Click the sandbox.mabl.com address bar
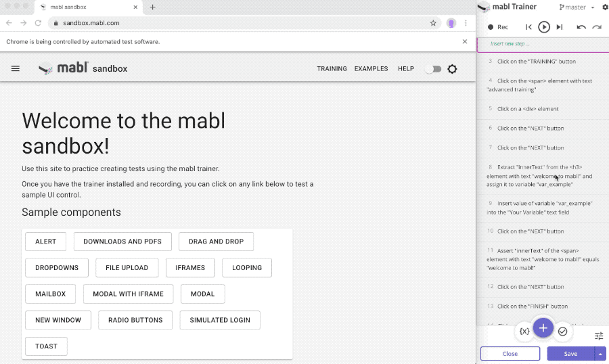 (245, 23)
